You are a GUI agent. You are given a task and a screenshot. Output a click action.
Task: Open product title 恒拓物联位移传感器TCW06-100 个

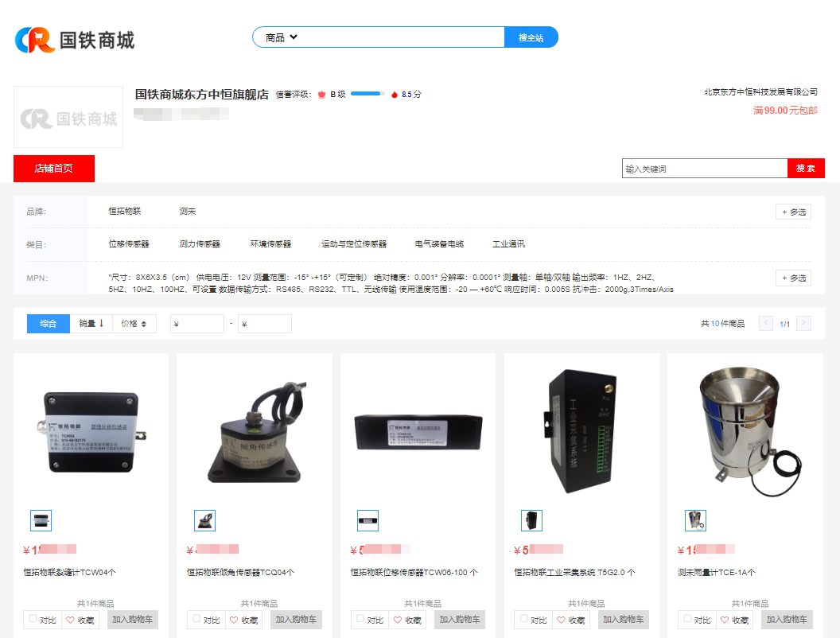pyautogui.click(x=414, y=573)
